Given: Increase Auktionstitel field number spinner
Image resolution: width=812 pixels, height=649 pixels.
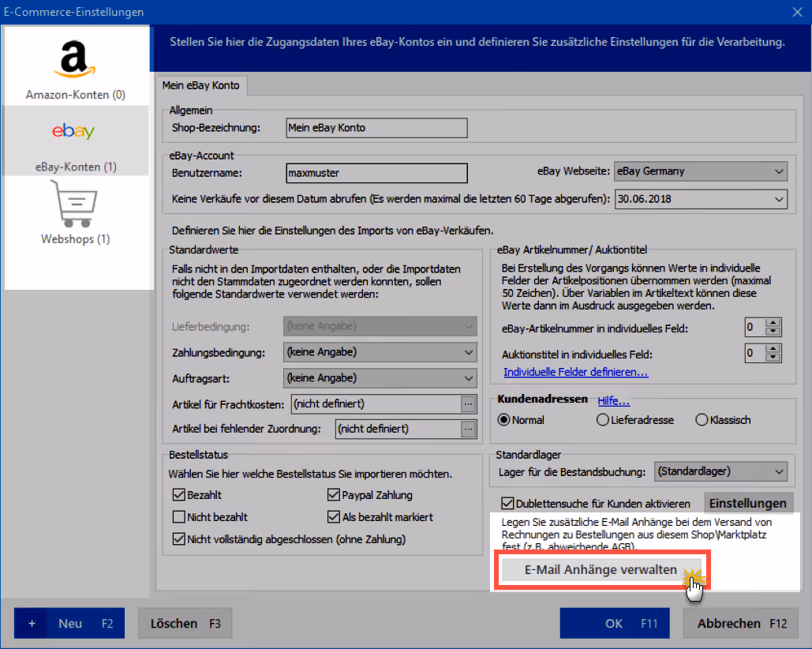Looking at the screenshot, I should 773,349.
